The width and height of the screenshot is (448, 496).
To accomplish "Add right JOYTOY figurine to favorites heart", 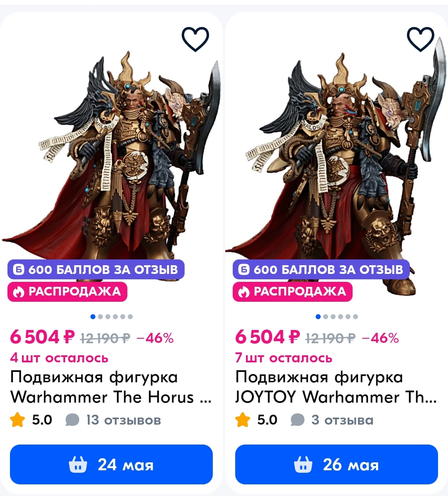I will (420, 39).
